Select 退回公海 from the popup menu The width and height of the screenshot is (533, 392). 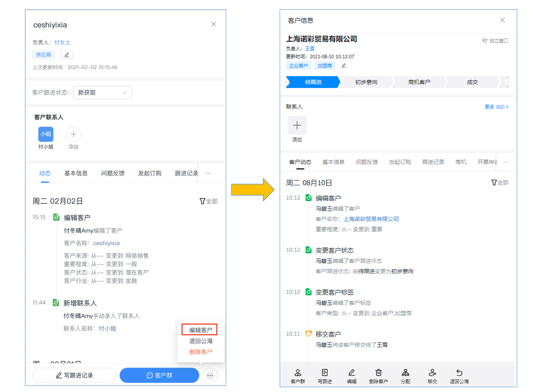point(201,341)
